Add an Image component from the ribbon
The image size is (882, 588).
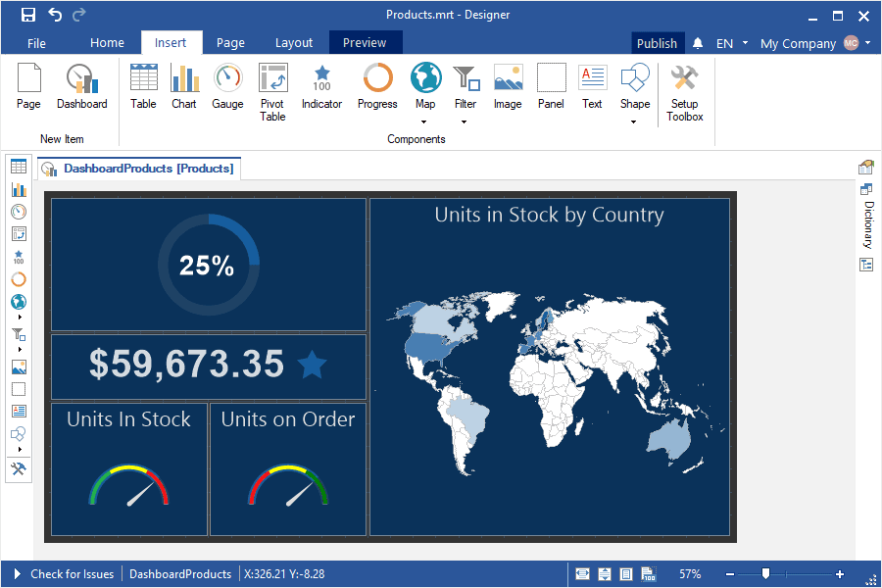pos(508,86)
